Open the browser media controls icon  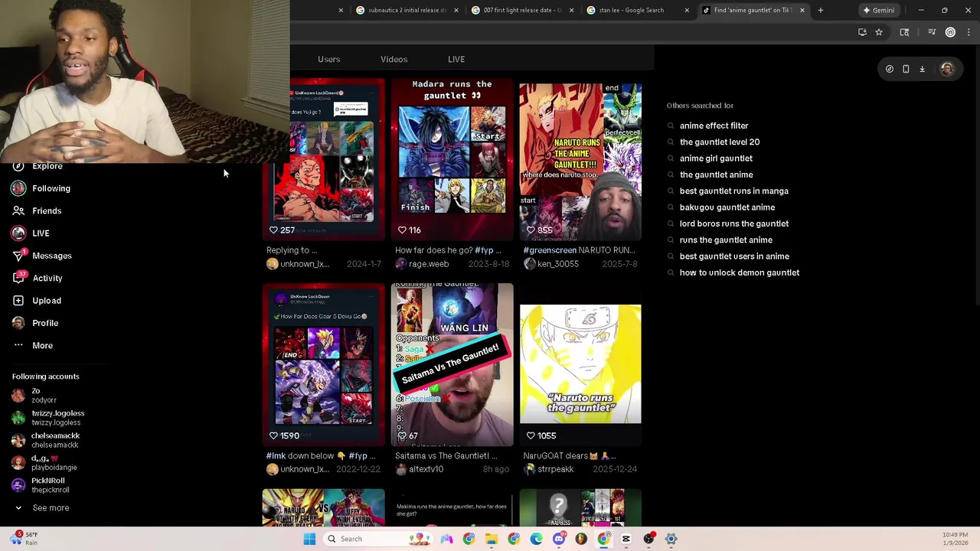click(932, 32)
